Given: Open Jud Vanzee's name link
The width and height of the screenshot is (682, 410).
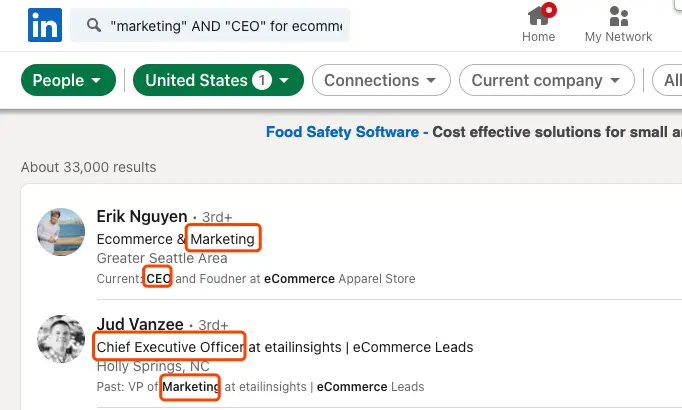Looking at the screenshot, I should pyautogui.click(x=140, y=324).
